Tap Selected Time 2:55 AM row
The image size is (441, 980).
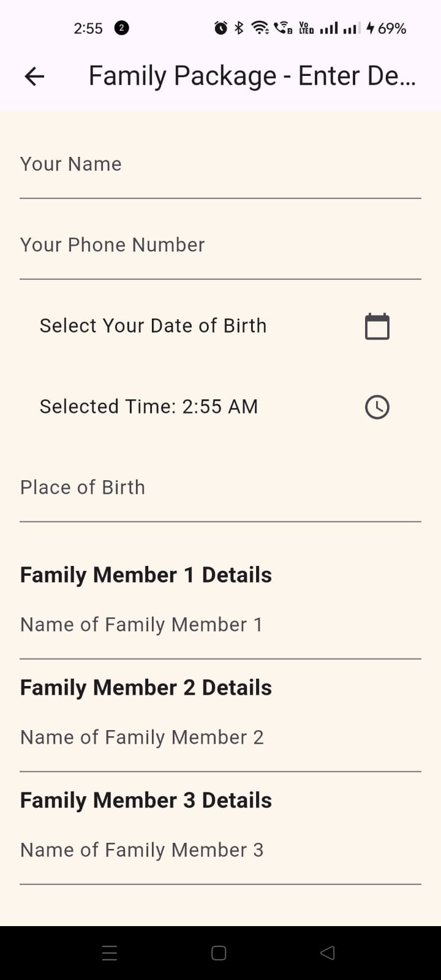149,407
